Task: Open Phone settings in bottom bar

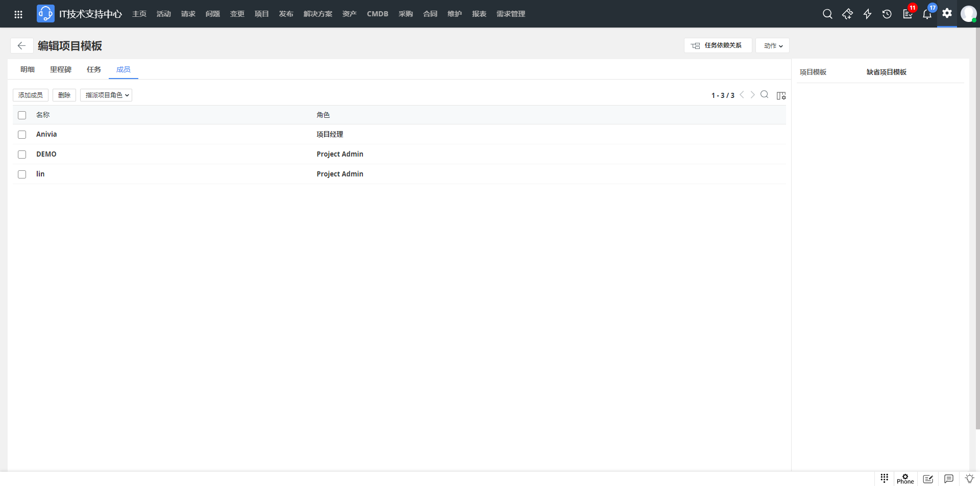Action: coord(905,478)
